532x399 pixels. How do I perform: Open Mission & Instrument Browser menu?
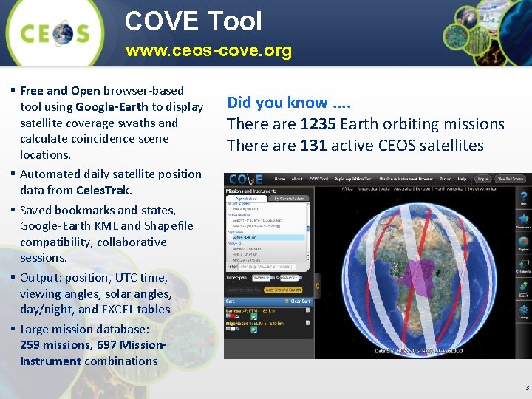click(x=406, y=179)
